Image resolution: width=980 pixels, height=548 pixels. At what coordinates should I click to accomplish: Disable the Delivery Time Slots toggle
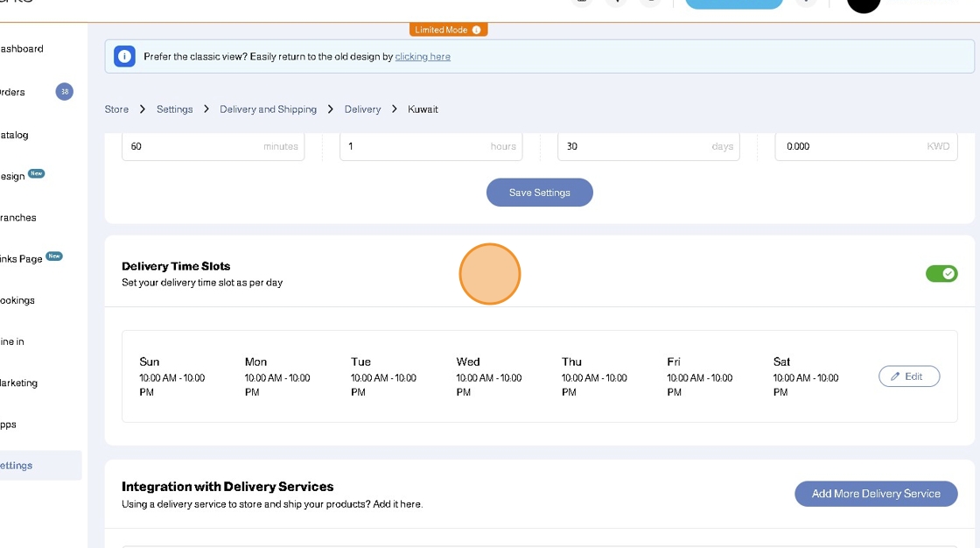(941, 274)
